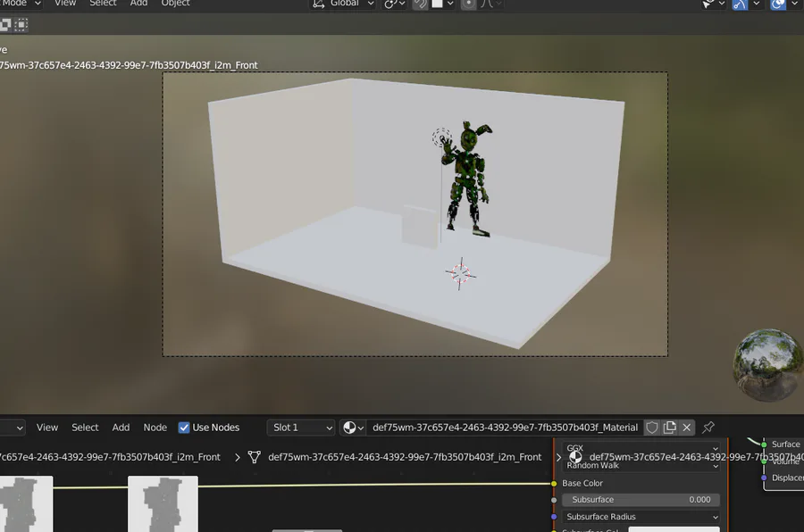The width and height of the screenshot is (804, 532).
Task: Open the 3D viewport View menu
Action: [65, 3]
